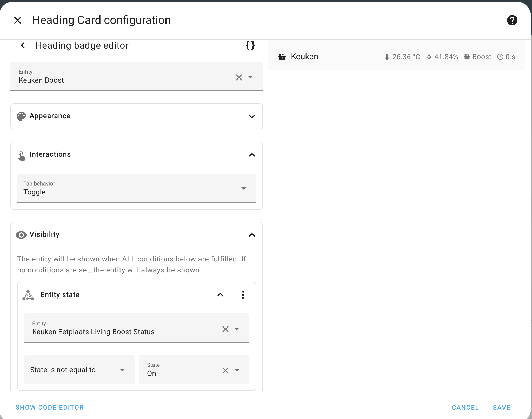The image size is (532, 419).
Task: Collapse the Entity state condition
Action: (x=220, y=295)
